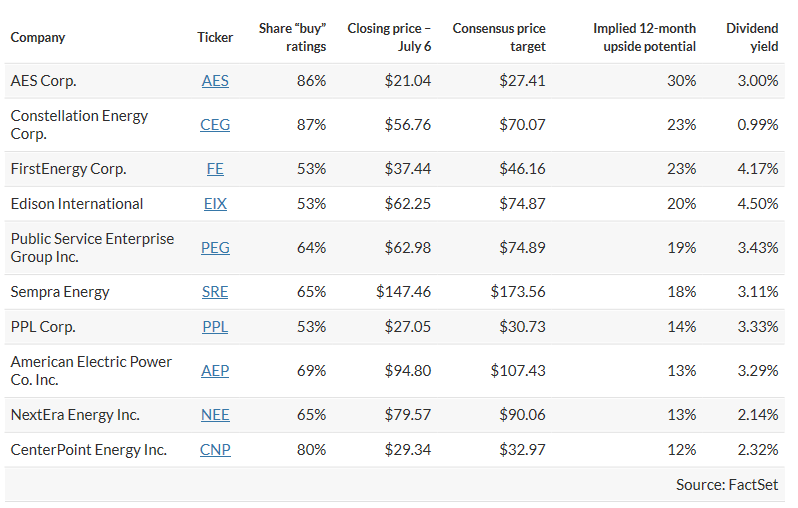Image resolution: width=798 pixels, height=508 pixels.
Task: Open the AES ticker link
Action: click(x=215, y=81)
